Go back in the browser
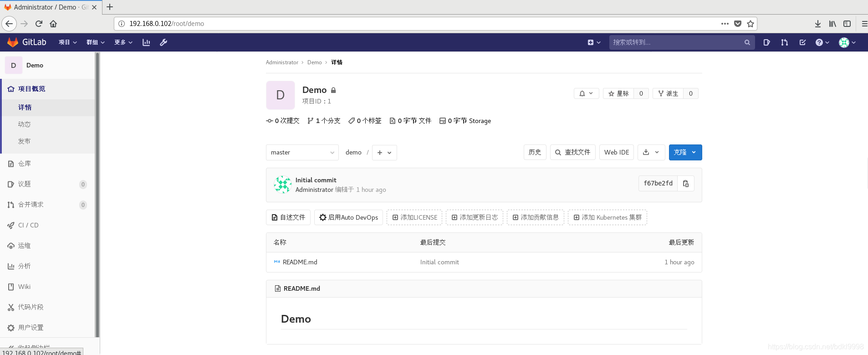 coord(9,24)
